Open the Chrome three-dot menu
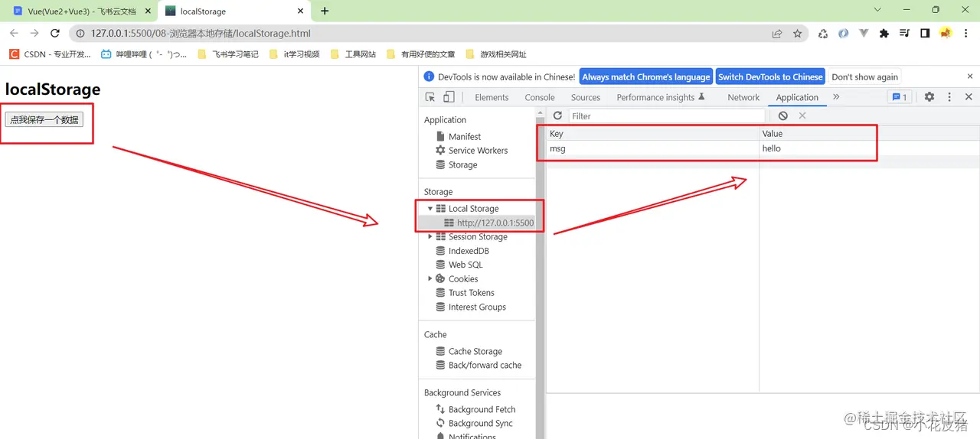Screen dimensions: 980x439 pyautogui.click(x=966, y=34)
